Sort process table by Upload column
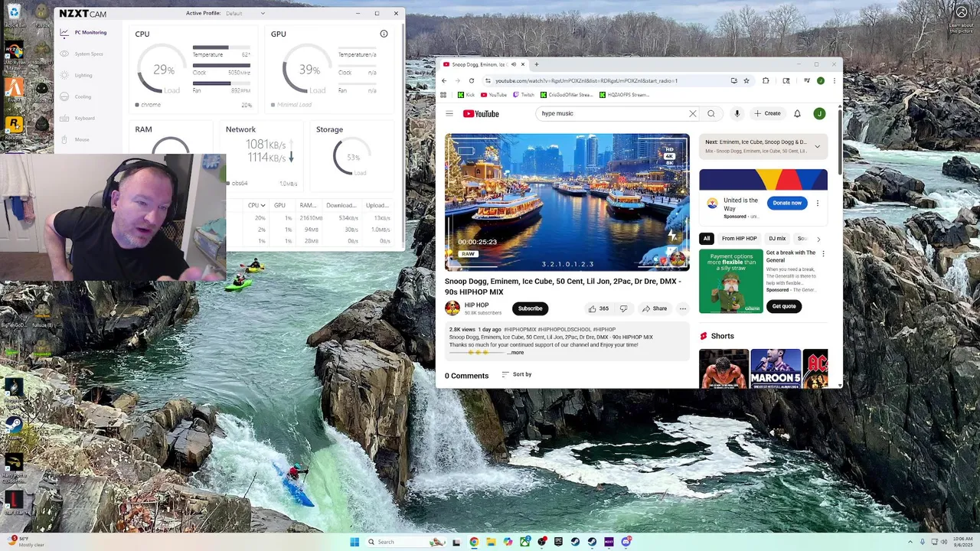Viewport: 980px width, 551px height. (x=377, y=205)
